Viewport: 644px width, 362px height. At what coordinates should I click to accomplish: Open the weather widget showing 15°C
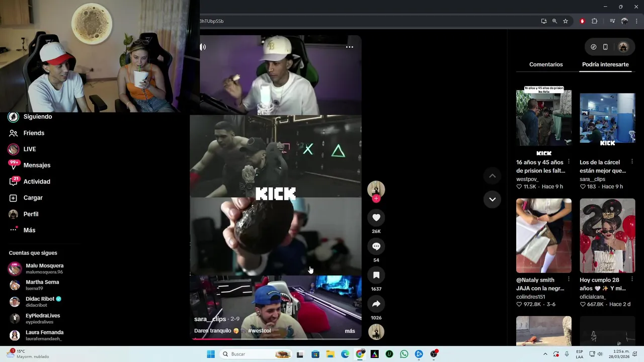pos(28,354)
